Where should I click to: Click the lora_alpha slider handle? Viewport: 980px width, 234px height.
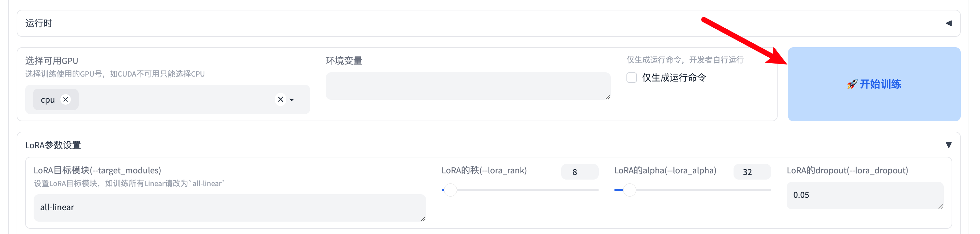click(x=630, y=190)
